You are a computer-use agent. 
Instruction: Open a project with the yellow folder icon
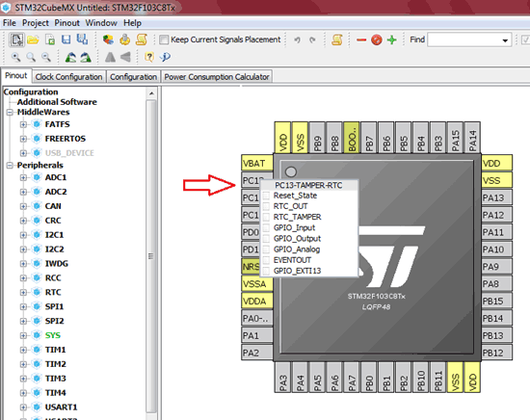pos(33,39)
